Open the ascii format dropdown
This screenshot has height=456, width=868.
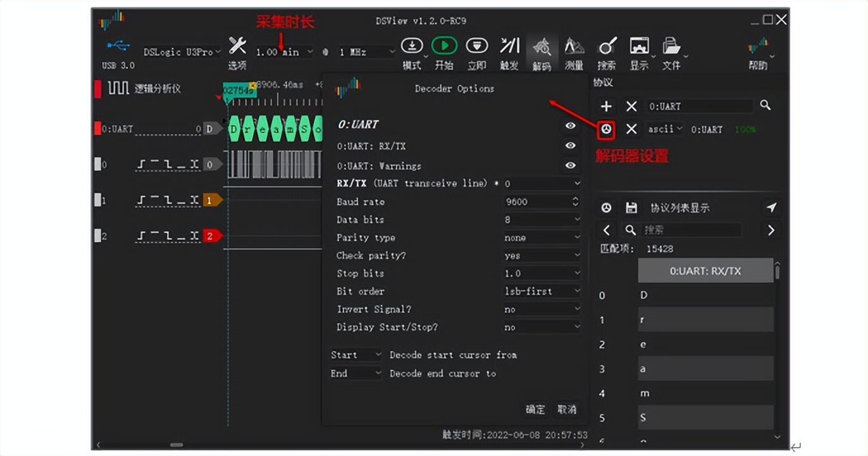665,129
